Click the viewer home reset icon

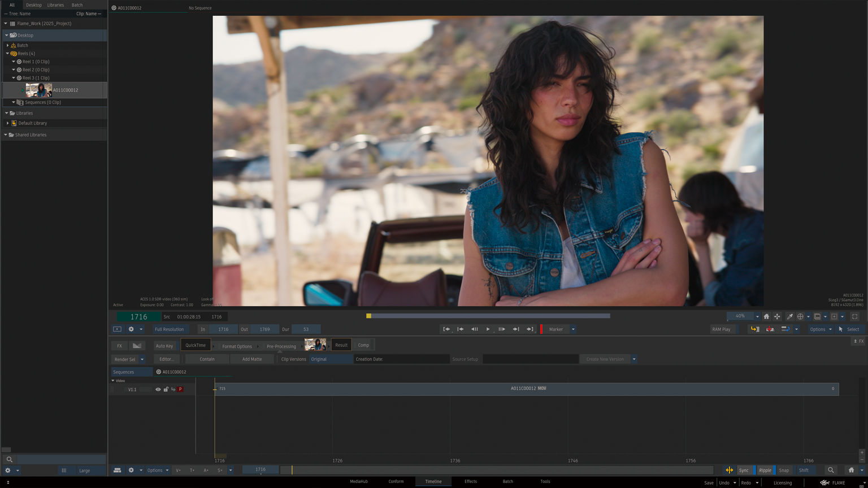[766, 317]
